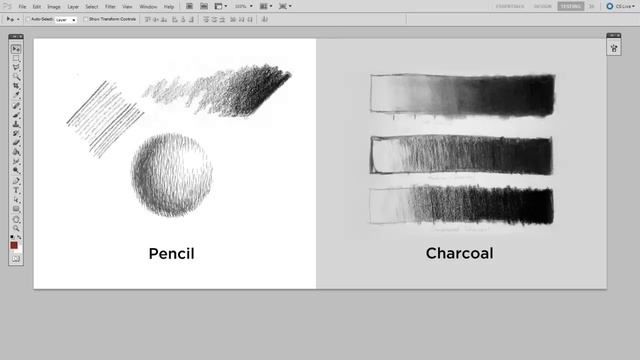
Task: Select the Rectangle shape tool
Action: click(16, 209)
